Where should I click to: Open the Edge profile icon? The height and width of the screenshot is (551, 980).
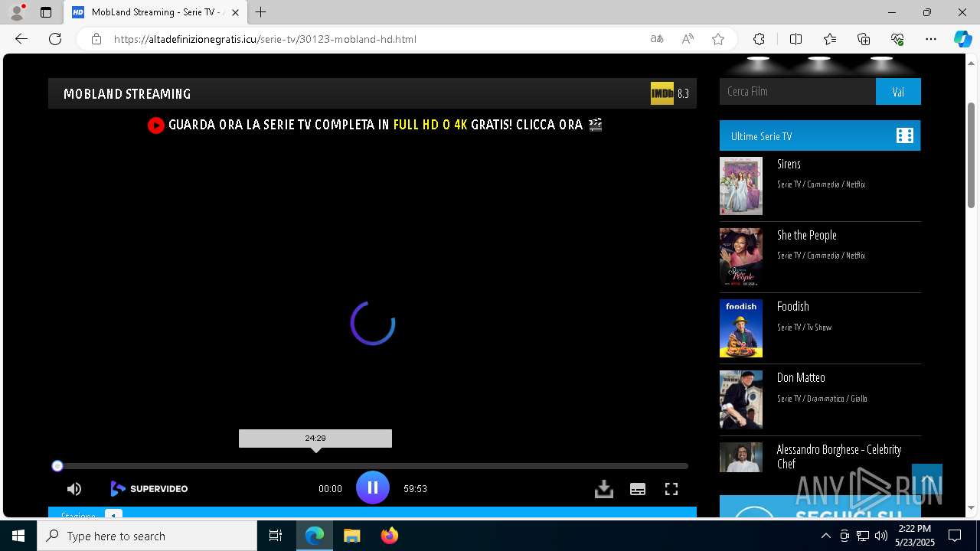[17, 12]
